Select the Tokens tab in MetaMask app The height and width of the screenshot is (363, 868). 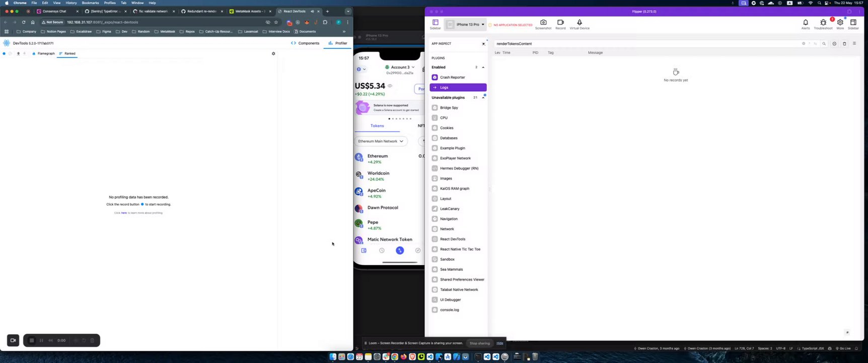pyautogui.click(x=377, y=126)
